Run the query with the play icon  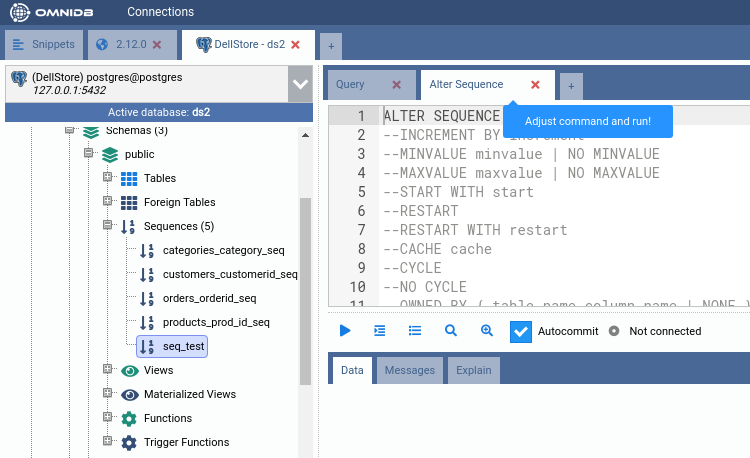pyautogui.click(x=345, y=331)
